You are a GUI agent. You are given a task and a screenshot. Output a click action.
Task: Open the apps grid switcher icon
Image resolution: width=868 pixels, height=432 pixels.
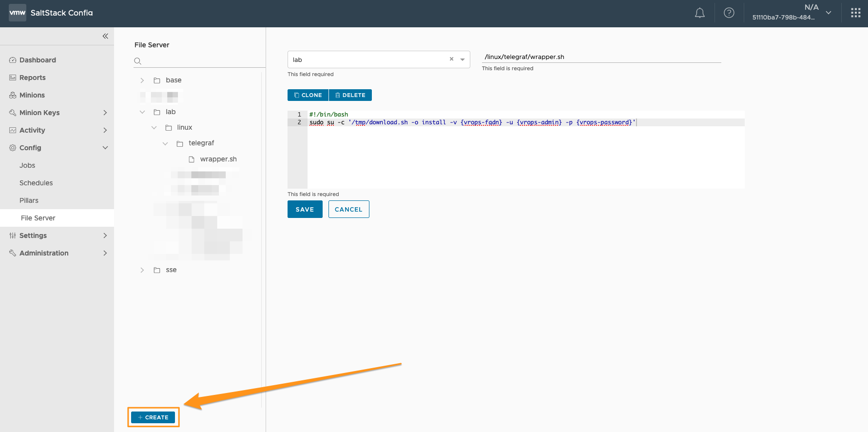(856, 13)
